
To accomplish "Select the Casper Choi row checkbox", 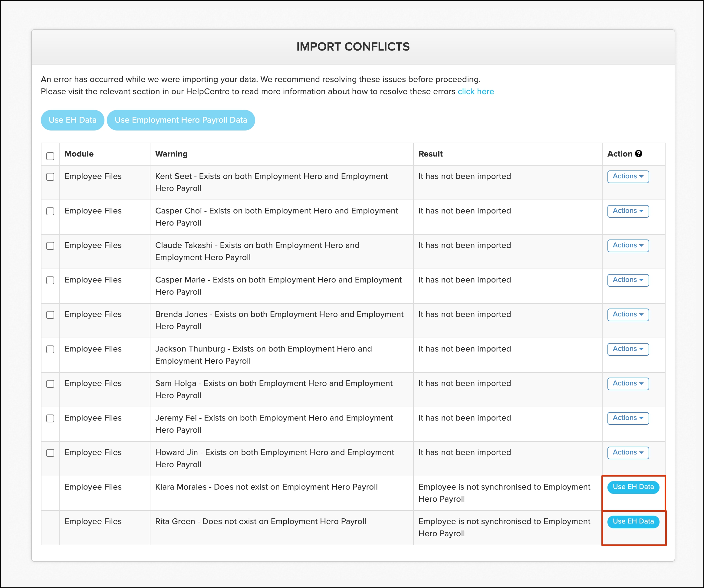I will (x=50, y=211).
